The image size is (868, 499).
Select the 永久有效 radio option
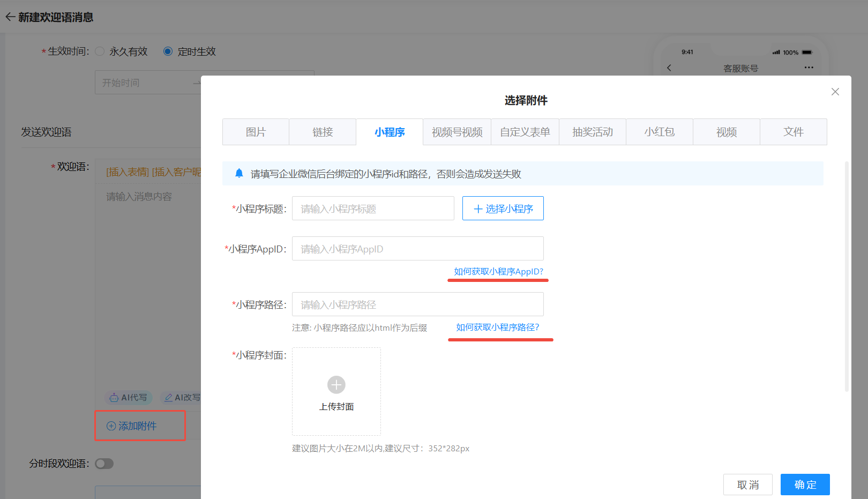tap(100, 51)
